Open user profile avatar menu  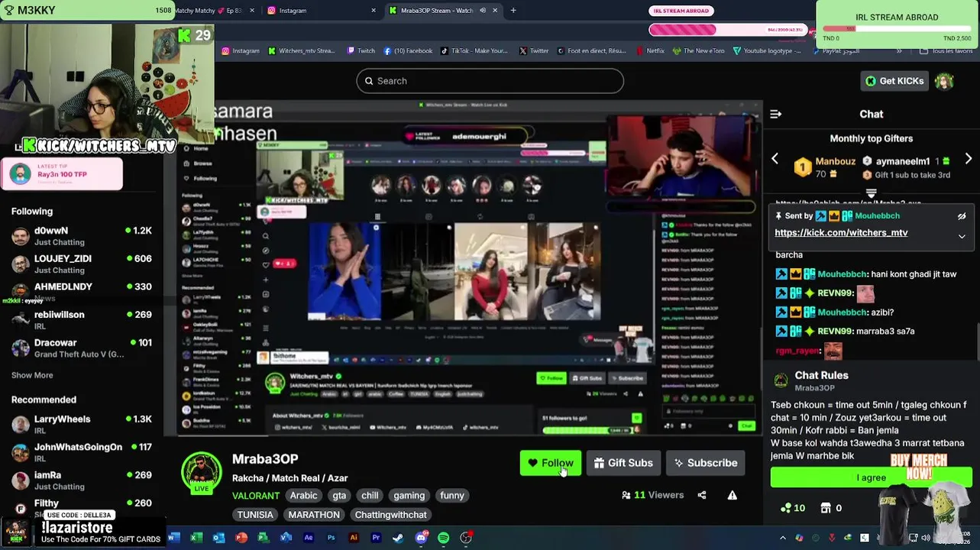pos(945,81)
